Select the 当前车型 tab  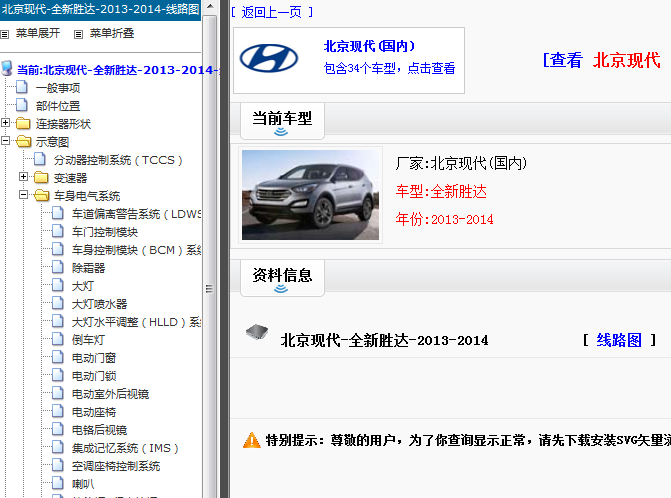[282, 121]
